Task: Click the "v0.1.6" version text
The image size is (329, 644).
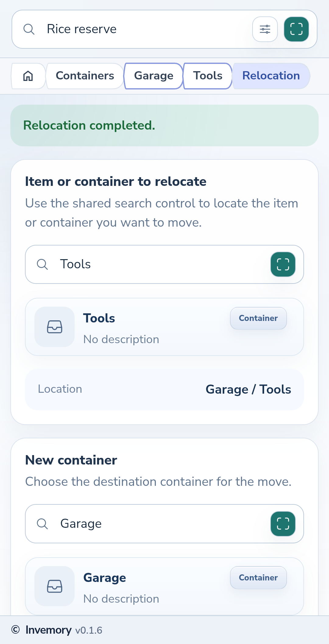Action: (89, 630)
